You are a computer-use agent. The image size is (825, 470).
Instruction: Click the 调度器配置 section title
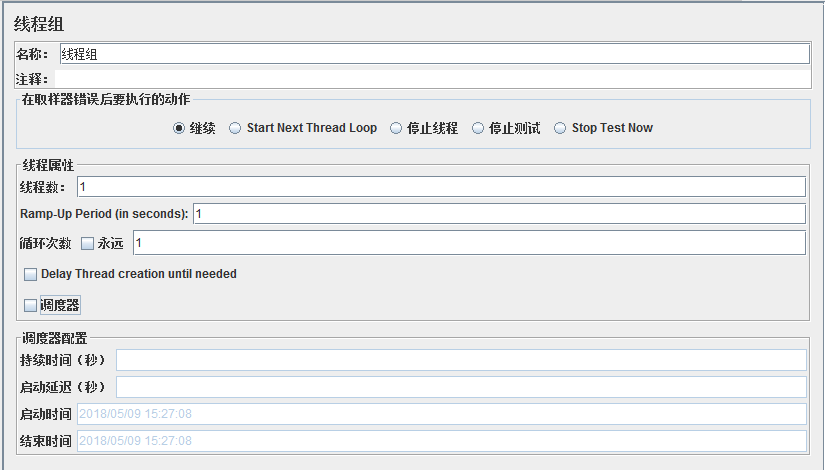click(54, 338)
